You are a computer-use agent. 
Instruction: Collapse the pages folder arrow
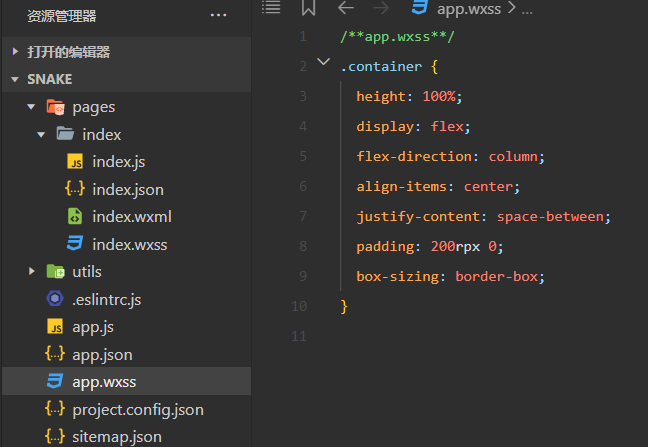tap(31, 107)
